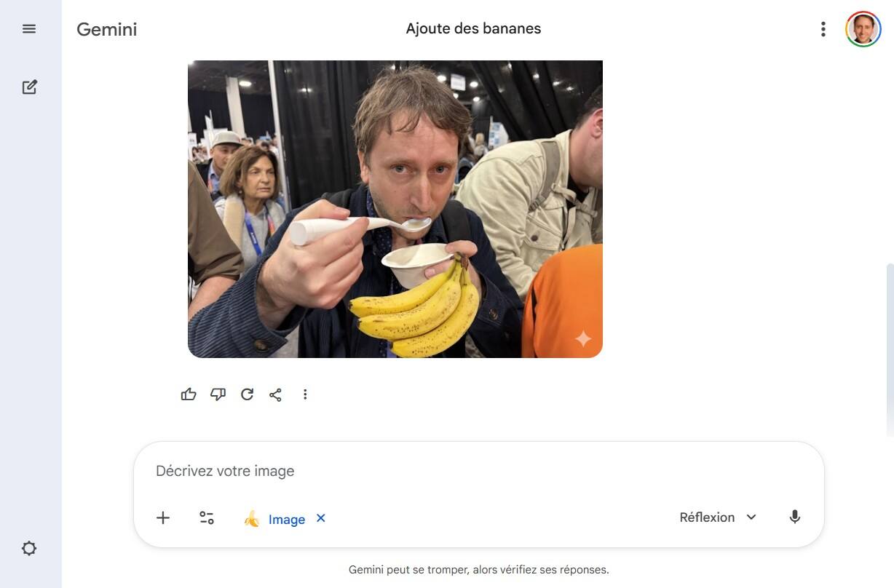Give the response a thumbs down
This screenshot has height=588, width=894.
point(218,394)
